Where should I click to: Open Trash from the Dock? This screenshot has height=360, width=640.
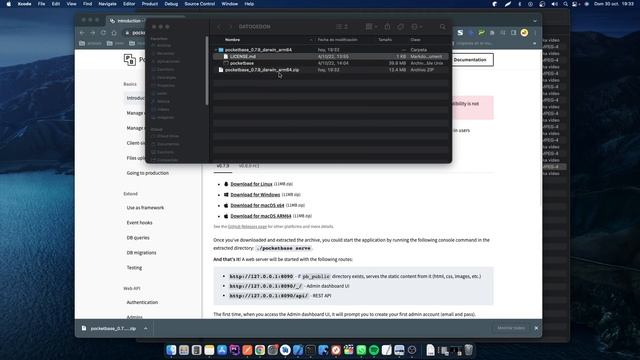coord(469,350)
